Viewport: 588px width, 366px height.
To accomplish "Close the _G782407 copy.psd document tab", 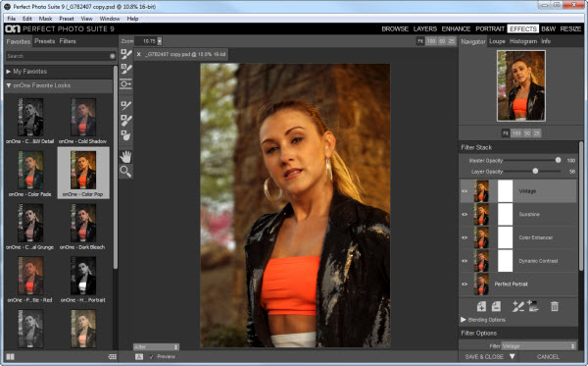I will pyautogui.click(x=139, y=54).
